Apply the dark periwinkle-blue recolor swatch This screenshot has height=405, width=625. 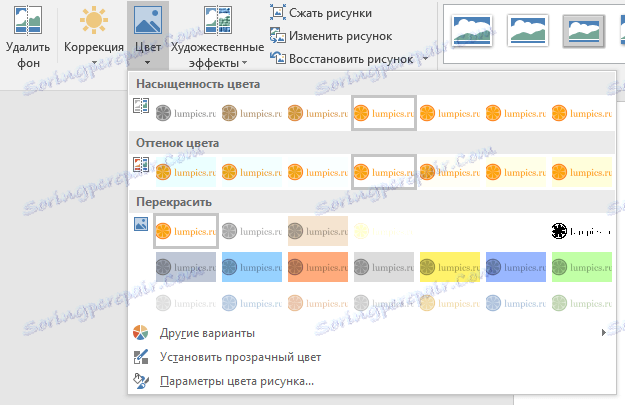516,267
